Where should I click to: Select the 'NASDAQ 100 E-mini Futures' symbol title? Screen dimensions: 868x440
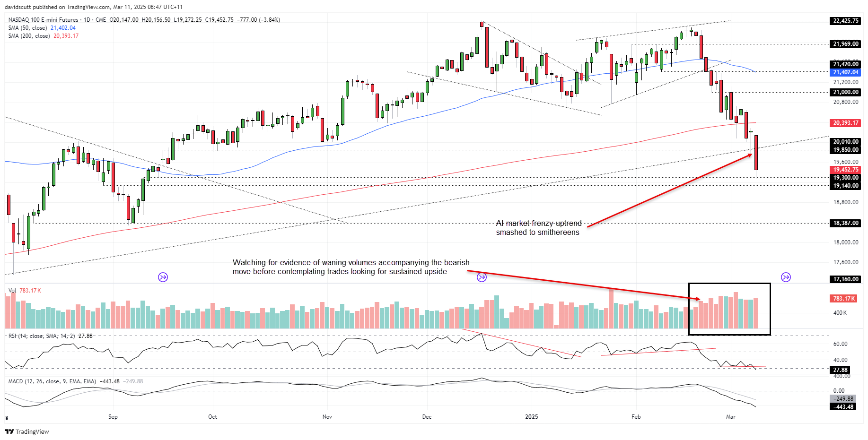[x=43, y=20]
